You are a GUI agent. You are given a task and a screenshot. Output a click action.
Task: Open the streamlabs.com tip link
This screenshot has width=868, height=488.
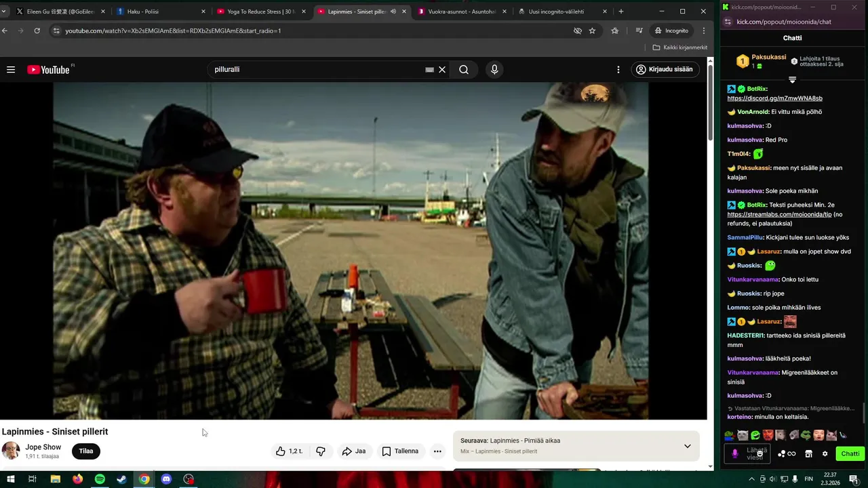coord(779,214)
